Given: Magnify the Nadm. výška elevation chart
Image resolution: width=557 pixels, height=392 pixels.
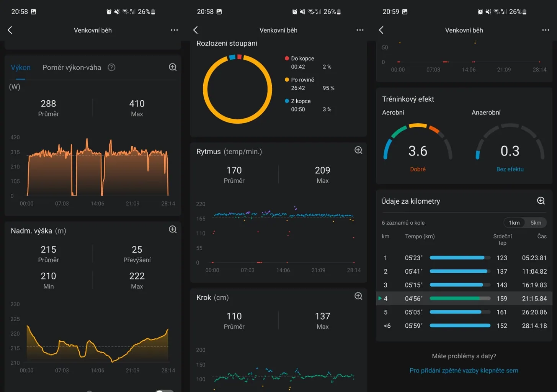Looking at the screenshot, I should click(x=173, y=230).
